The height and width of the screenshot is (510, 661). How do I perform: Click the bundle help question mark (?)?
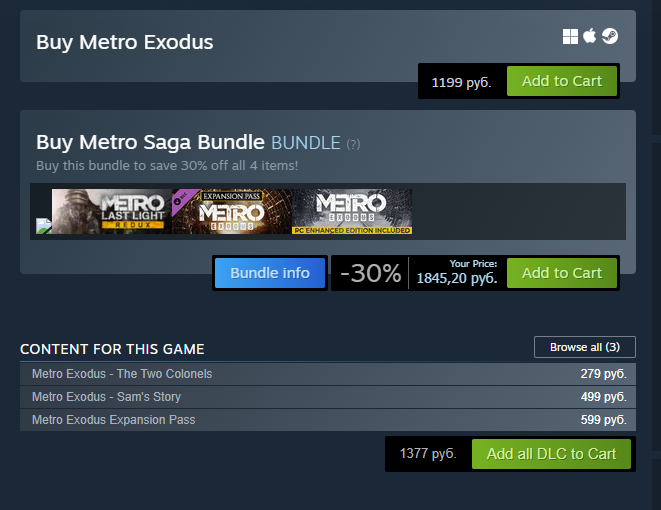coord(353,144)
